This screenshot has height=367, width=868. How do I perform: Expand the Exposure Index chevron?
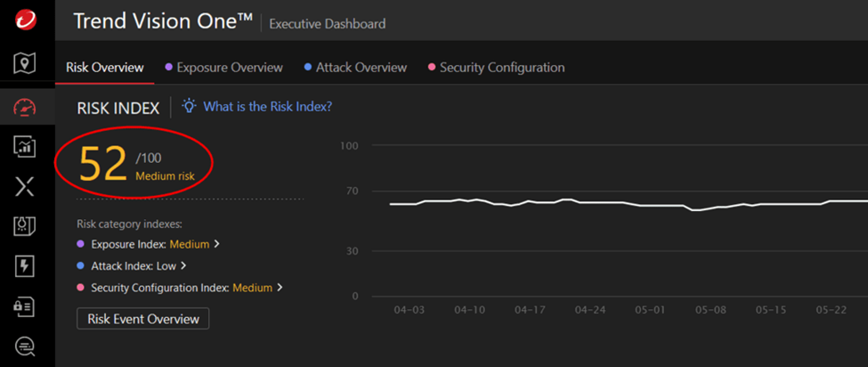[x=217, y=244]
